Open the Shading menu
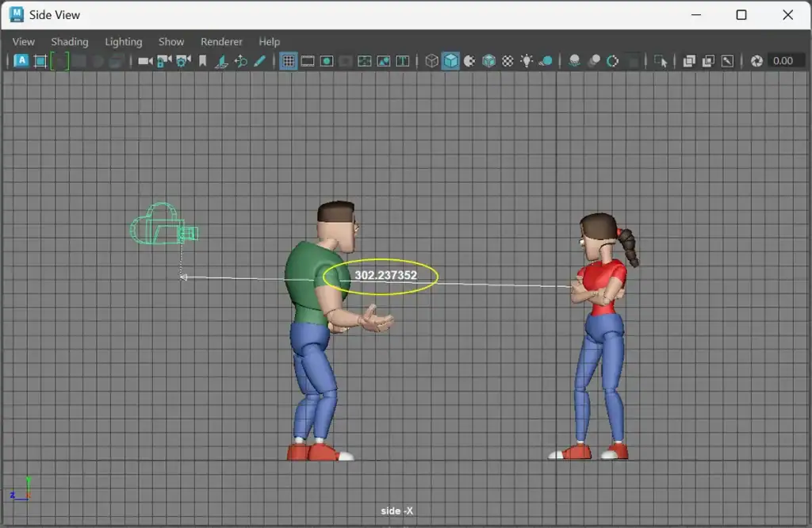812x528 pixels. [70, 42]
